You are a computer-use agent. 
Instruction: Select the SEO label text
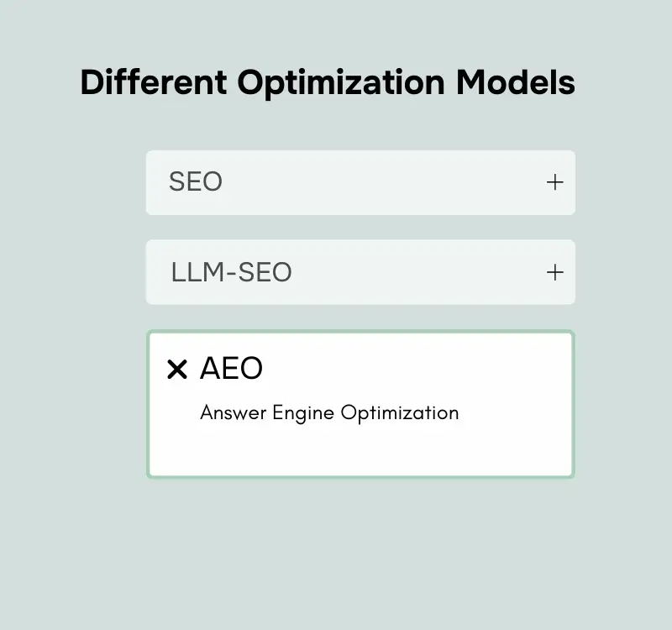(x=196, y=182)
